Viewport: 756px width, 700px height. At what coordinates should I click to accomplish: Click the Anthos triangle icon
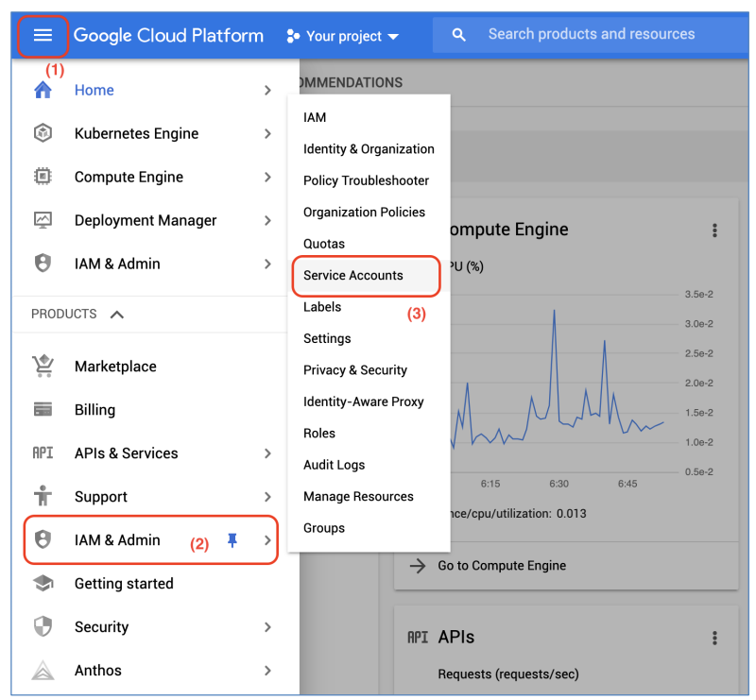(x=43, y=670)
